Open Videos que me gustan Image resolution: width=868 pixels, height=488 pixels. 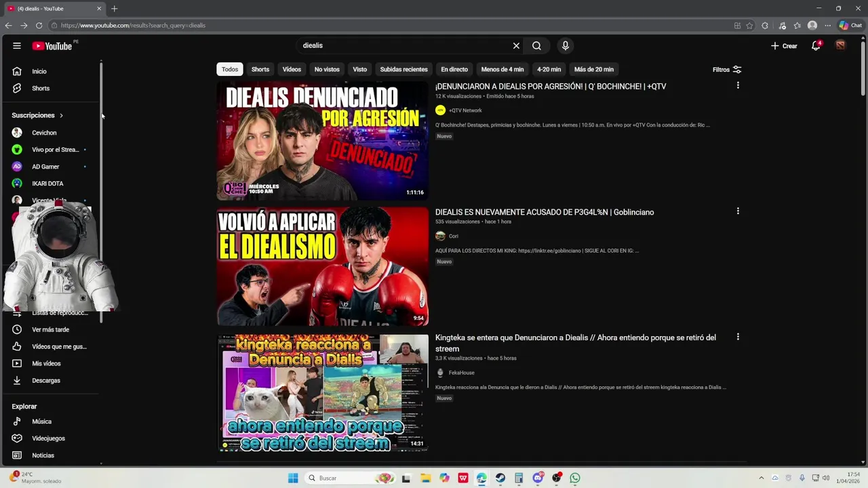click(x=51, y=346)
